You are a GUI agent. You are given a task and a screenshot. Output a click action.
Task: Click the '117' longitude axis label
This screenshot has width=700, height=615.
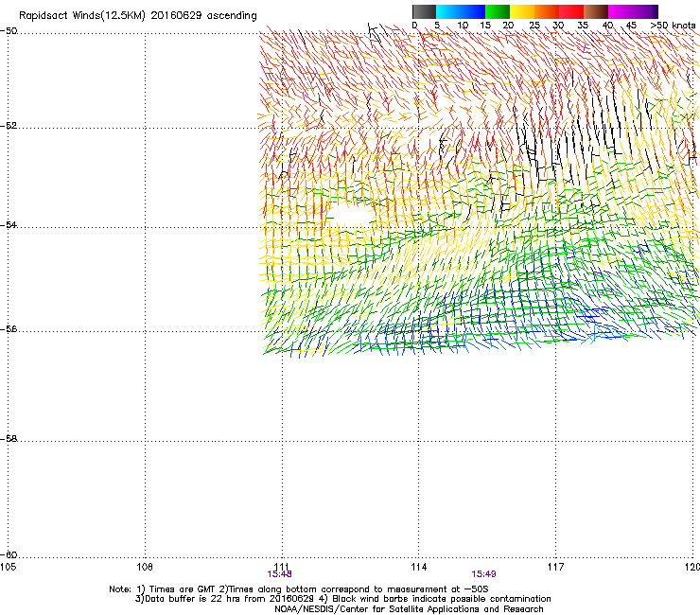point(555,567)
